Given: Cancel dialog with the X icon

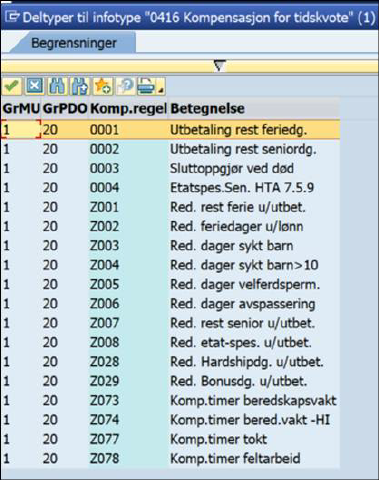Looking at the screenshot, I should (35, 86).
